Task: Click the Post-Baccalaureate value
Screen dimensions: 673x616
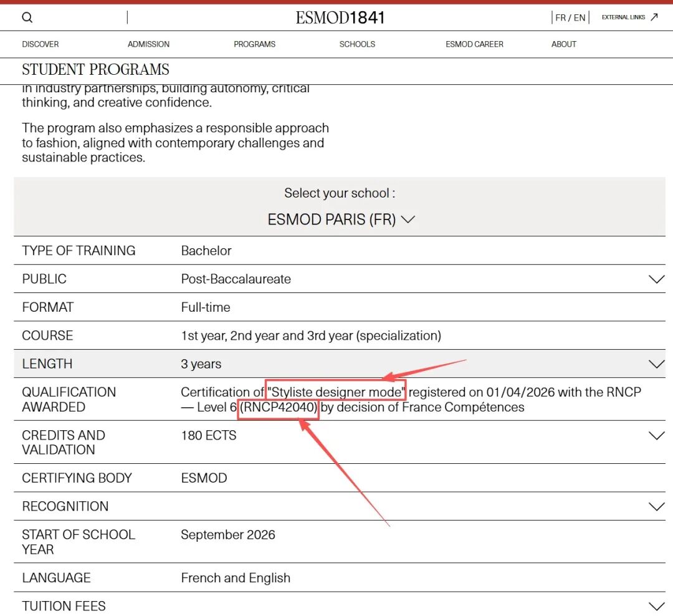Action: 236,279
